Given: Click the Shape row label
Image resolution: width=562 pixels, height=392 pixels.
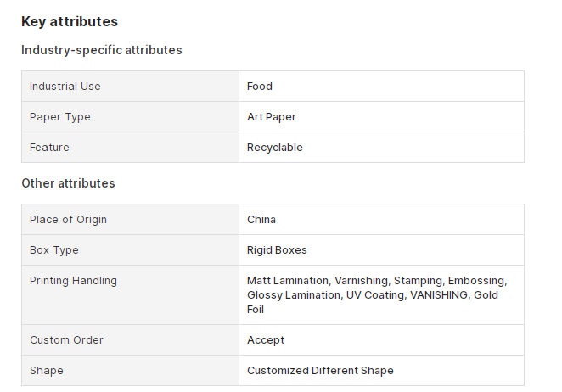Looking at the screenshot, I should 47,371.
